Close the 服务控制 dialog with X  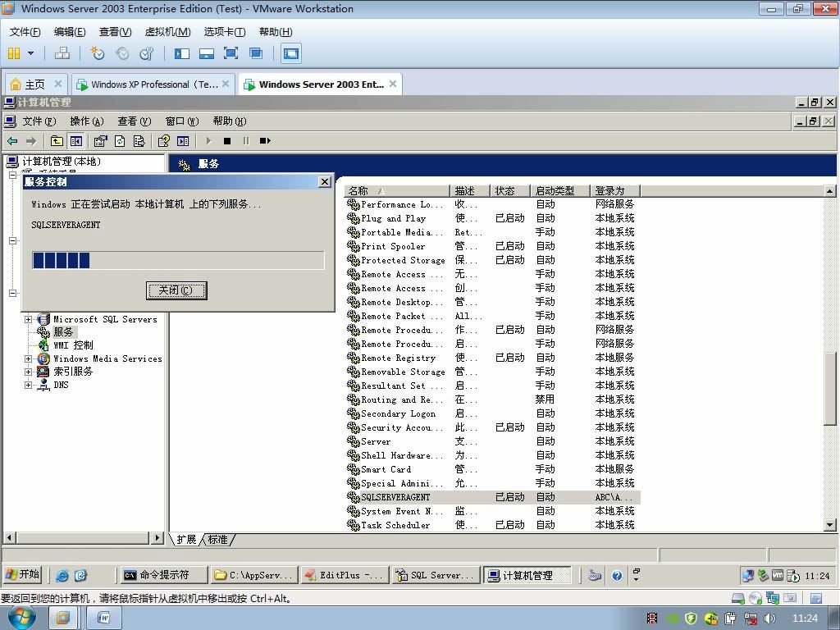(x=325, y=181)
